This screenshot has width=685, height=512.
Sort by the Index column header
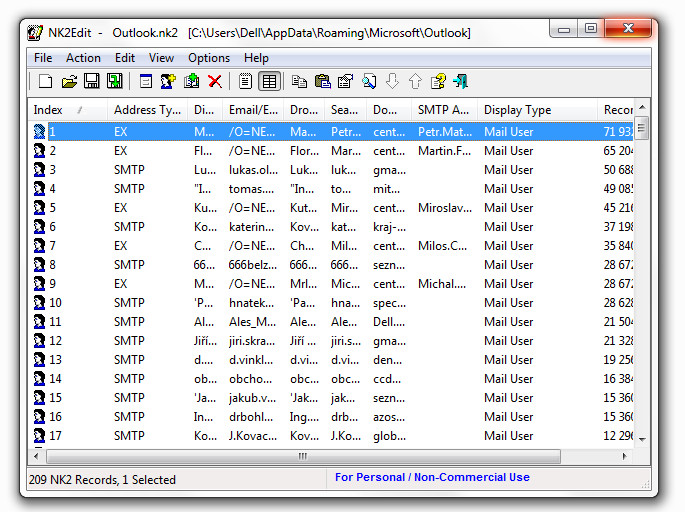point(68,110)
